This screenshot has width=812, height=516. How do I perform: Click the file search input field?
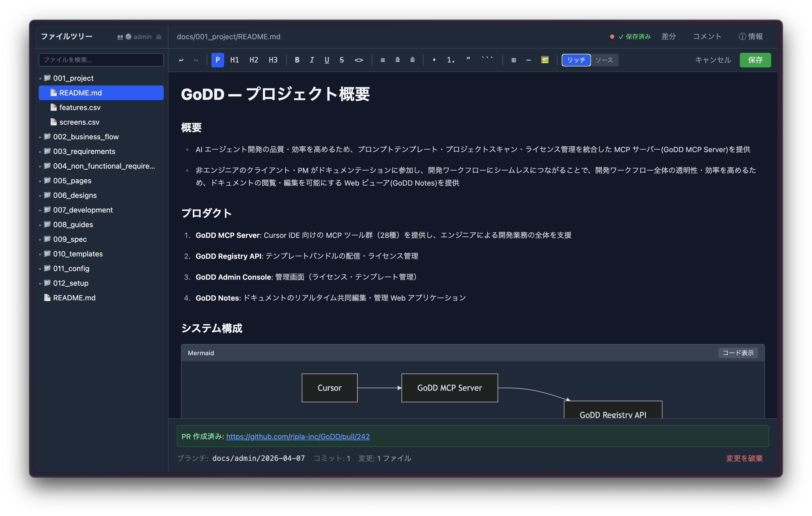coord(101,60)
